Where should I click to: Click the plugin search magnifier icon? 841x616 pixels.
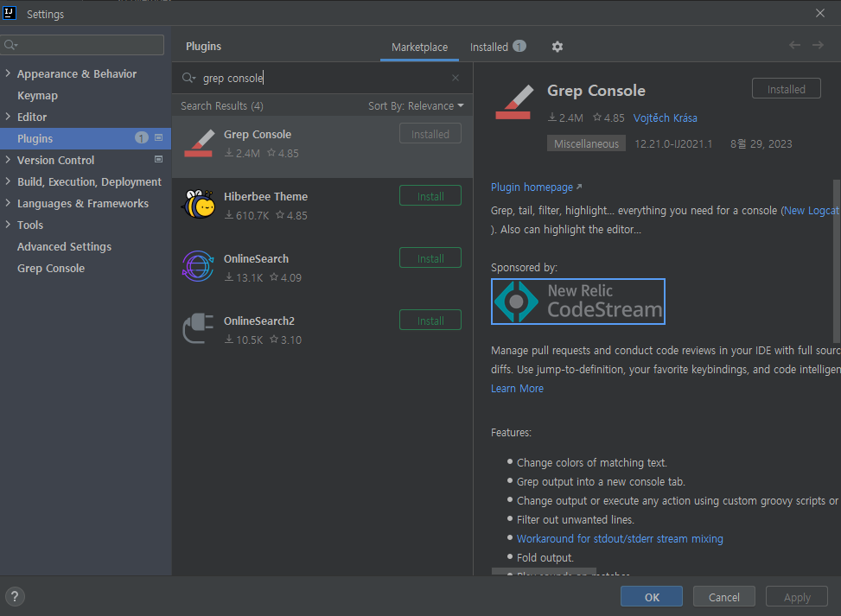tap(188, 79)
